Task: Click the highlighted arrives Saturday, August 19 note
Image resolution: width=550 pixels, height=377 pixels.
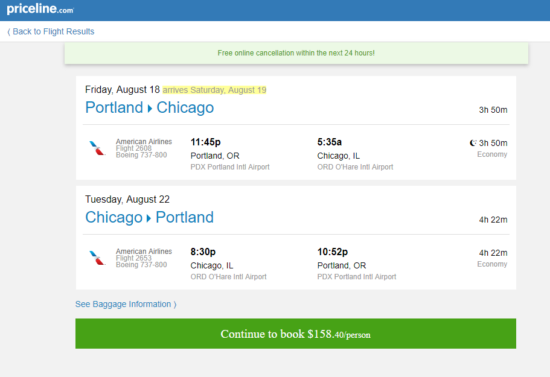Action: tap(214, 90)
